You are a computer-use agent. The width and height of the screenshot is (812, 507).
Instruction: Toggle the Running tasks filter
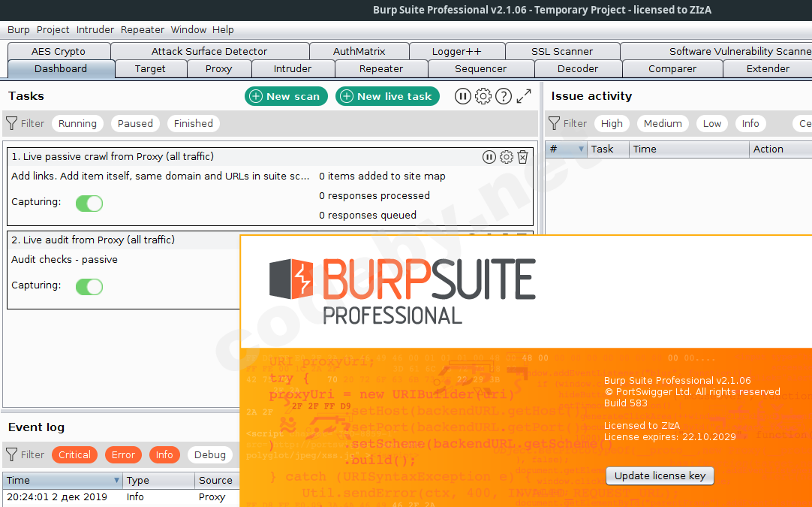[78, 123]
